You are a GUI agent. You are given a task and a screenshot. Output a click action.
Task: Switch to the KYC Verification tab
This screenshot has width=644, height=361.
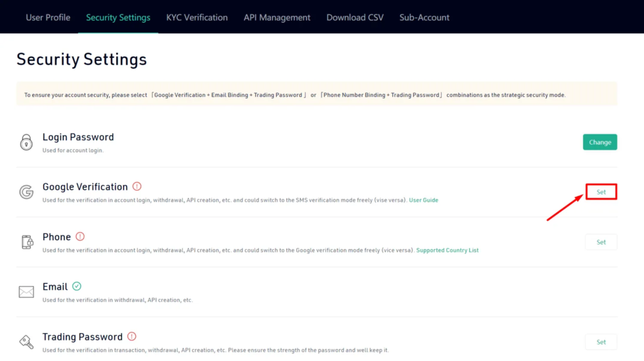197,17
